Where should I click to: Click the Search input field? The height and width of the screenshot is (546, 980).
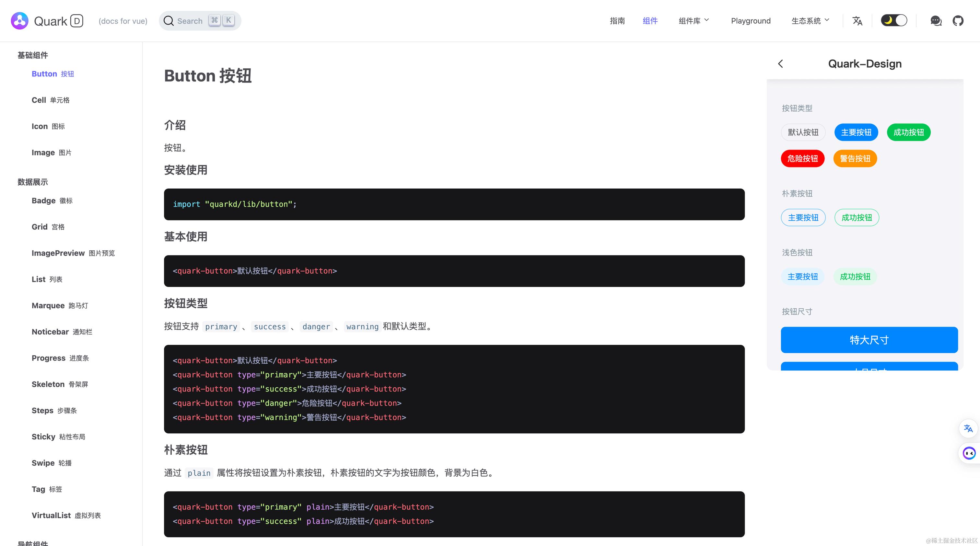190,21
